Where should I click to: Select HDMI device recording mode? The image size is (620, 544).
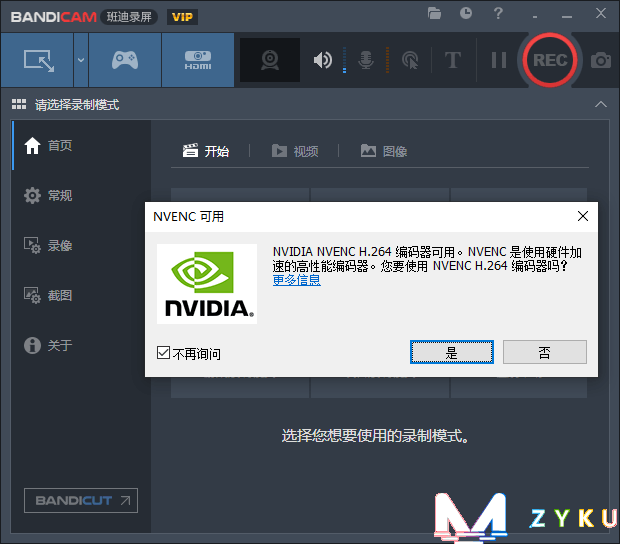(198, 60)
